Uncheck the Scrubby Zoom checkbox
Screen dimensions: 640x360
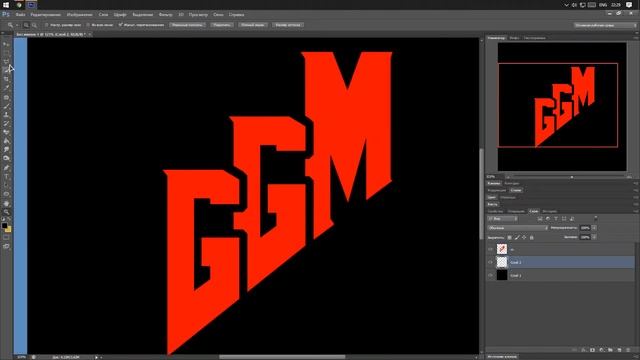coord(120,25)
